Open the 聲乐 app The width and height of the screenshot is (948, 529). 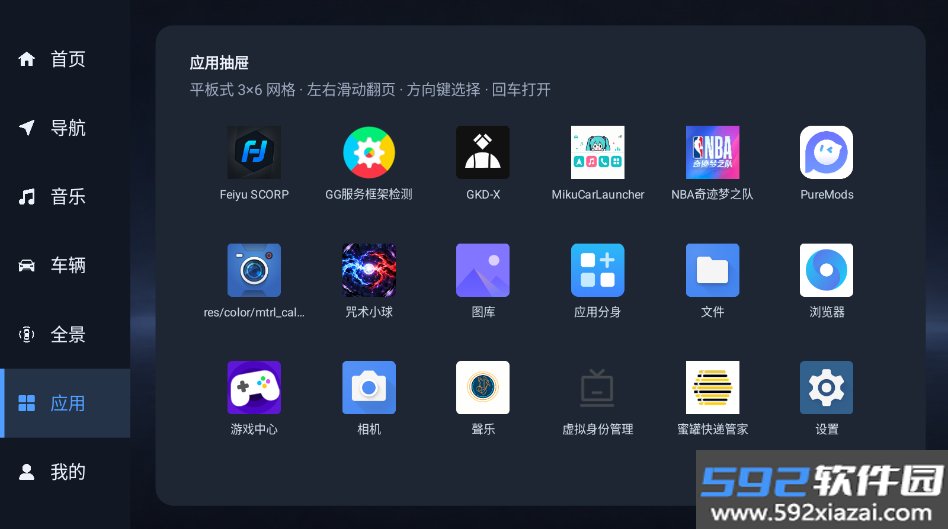point(482,388)
